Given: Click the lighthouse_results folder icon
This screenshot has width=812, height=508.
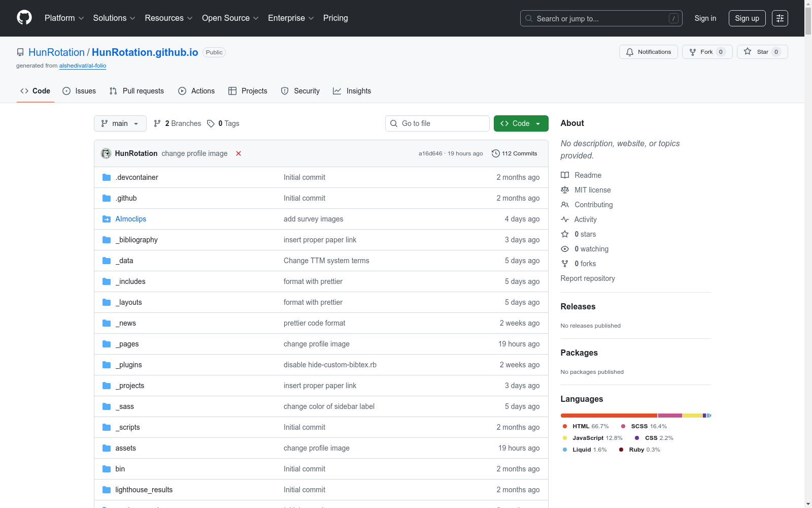Looking at the screenshot, I should coord(107,490).
